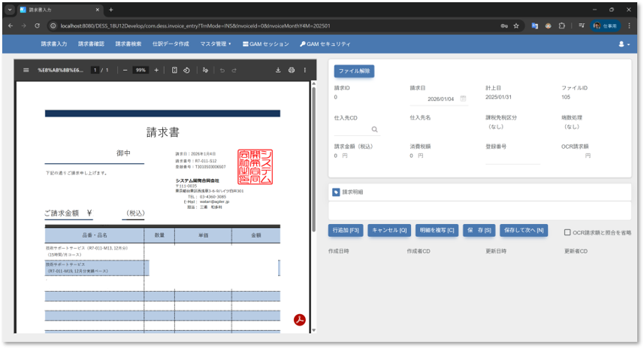Enable OCR請求額と照合を省略 checkbox
Viewport: 644px width, 348px height.
click(567, 232)
